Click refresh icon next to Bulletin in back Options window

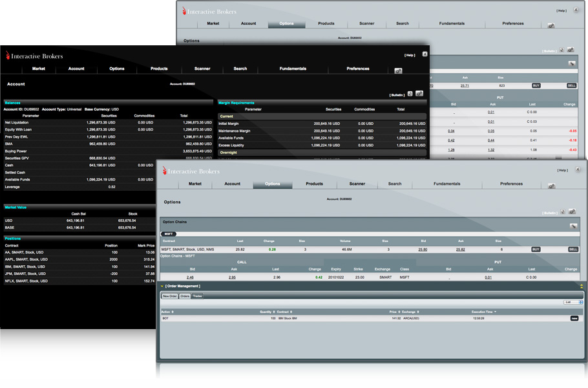(562, 50)
